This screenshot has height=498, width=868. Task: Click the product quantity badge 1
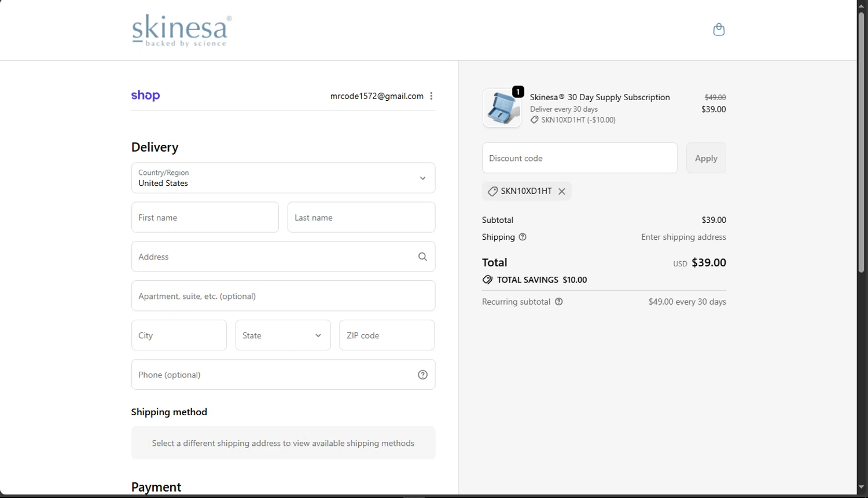click(x=518, y=91)
